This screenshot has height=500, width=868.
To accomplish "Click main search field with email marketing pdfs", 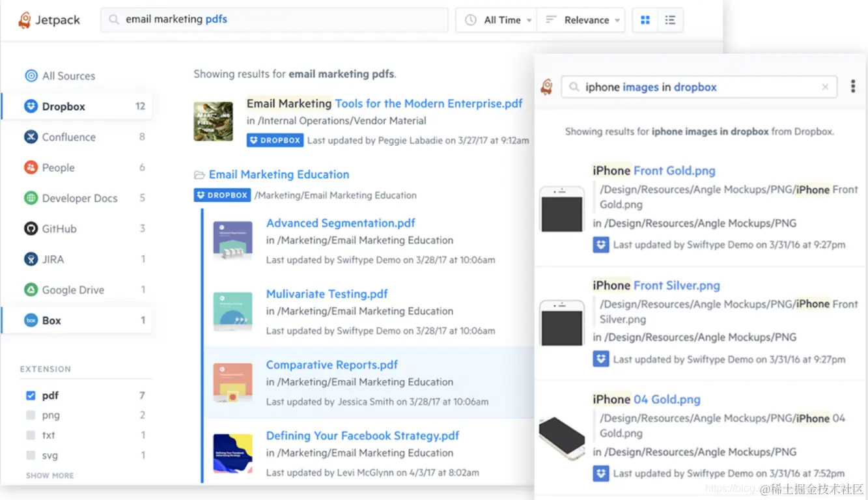I will 274,20.
